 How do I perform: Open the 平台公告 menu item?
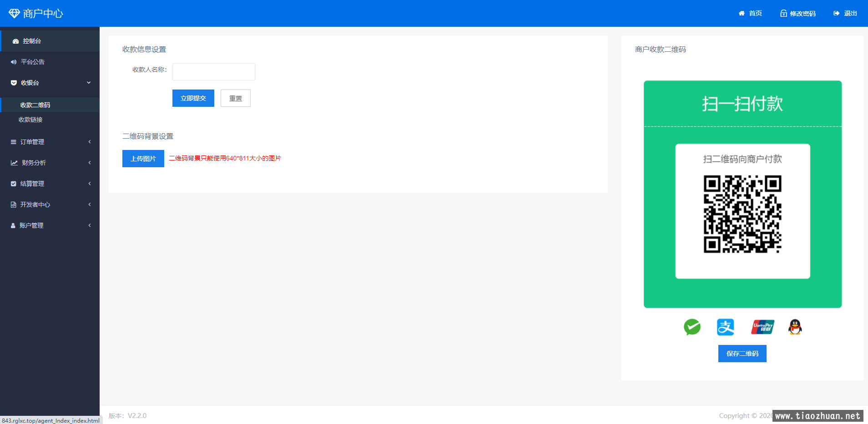[50, 62]
